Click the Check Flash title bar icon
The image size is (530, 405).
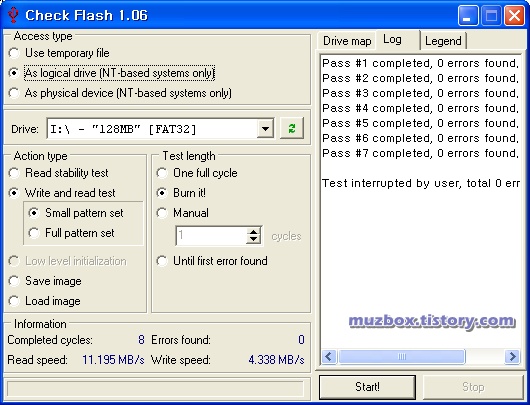click(13, 15)
